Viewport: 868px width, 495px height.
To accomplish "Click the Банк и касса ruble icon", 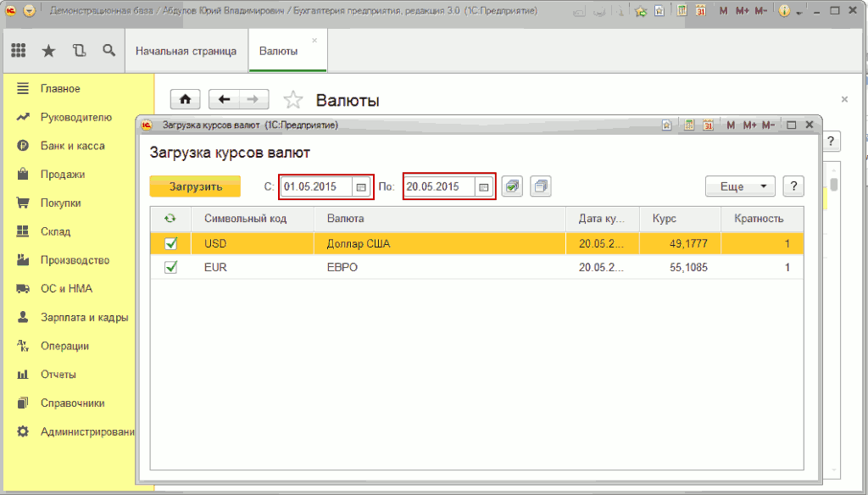I will (x=23, y=146).
